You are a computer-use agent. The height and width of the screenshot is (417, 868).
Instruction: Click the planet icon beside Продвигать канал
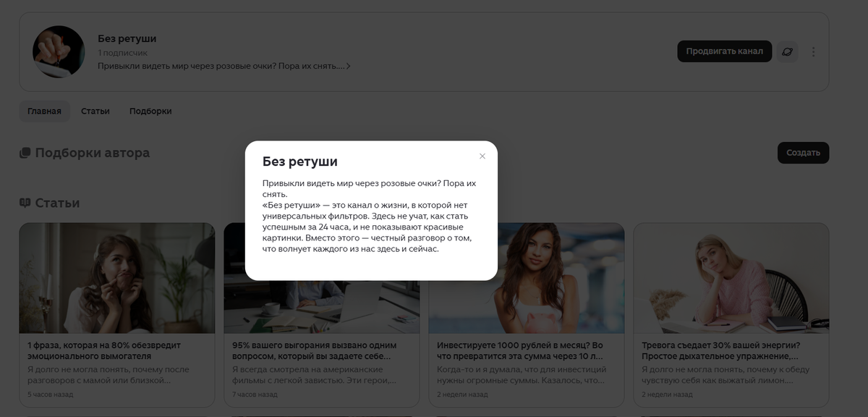point(788,51)
